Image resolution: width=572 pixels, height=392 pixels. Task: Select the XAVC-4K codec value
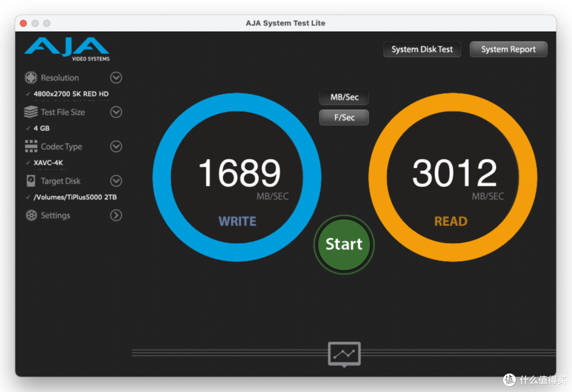pos(48,163)
